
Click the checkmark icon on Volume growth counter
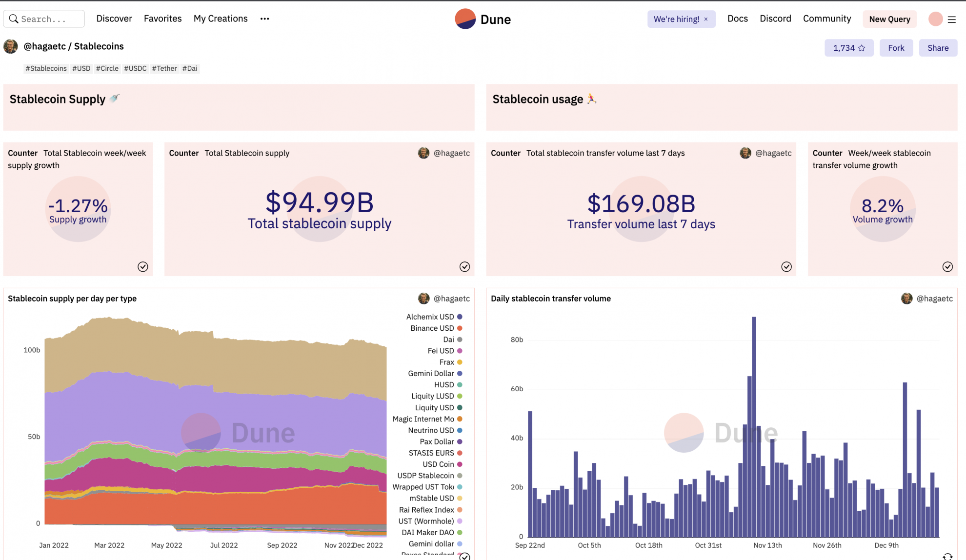[x=947, y=266]
